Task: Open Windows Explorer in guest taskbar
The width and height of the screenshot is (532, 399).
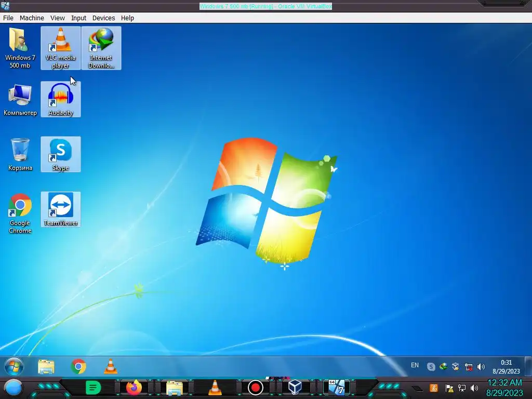Action: pyautogui.click(x=46, y=366)
